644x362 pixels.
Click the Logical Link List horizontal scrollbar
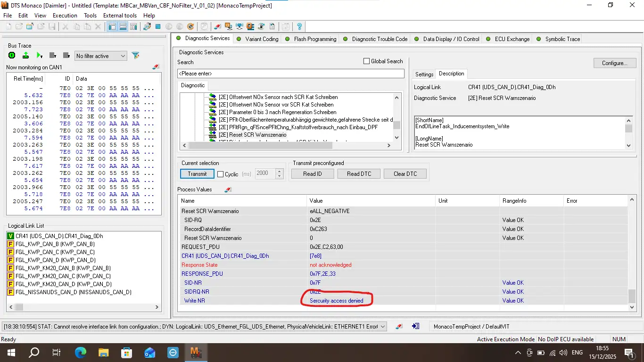click(x=84, y=307)
